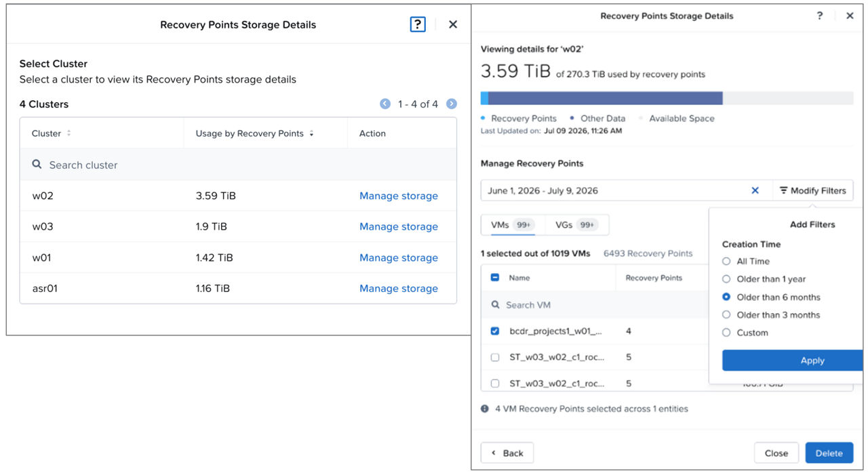868x473 pixels.
Task: Click Recovery Points legend dot
Action: pyautogui.click(x=484, y=118)
